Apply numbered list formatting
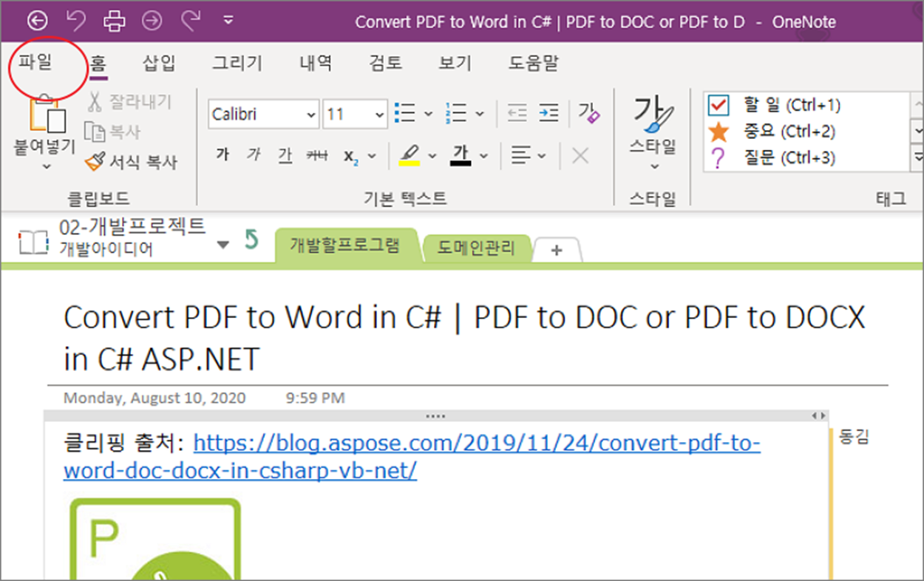Image resolution: width=924 pixels, height=581 pixels. [456, 114]
